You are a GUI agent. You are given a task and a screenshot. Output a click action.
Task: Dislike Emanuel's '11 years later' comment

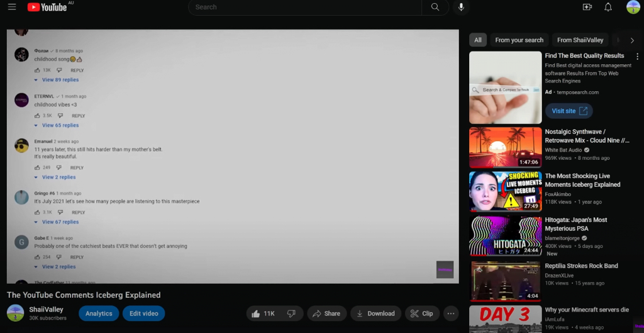58,167
